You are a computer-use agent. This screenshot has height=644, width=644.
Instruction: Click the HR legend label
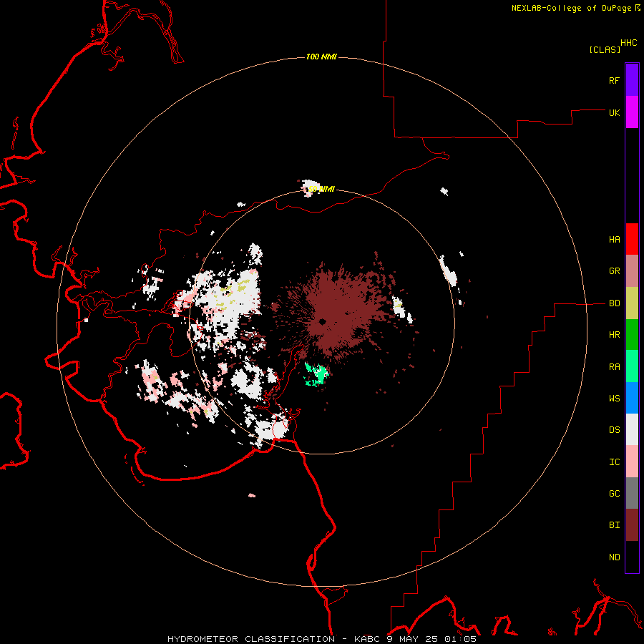click(614, 335)
